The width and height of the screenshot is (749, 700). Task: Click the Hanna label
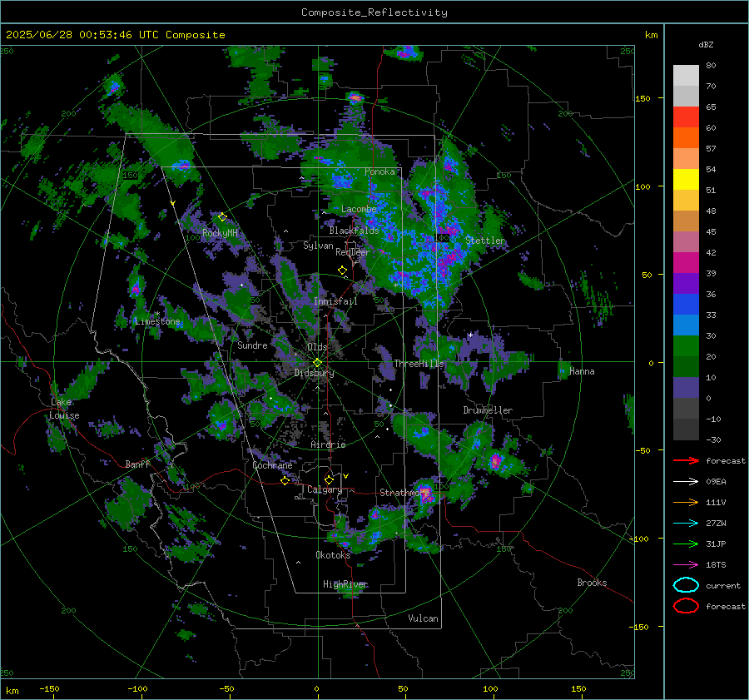point(582,371)
